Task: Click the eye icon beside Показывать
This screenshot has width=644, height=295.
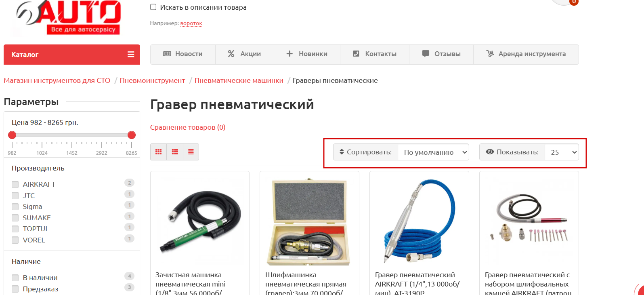Action: pos(490,152)
